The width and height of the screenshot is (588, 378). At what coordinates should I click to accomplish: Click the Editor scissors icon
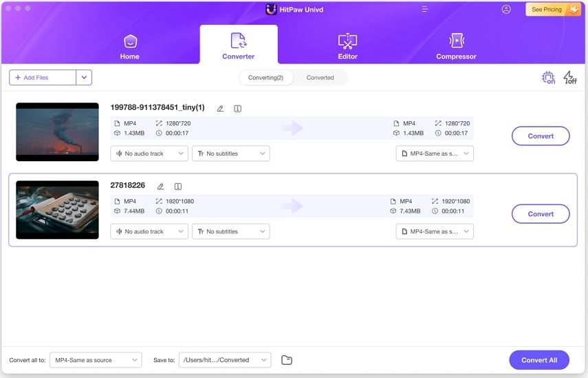(x=347, y=41)
